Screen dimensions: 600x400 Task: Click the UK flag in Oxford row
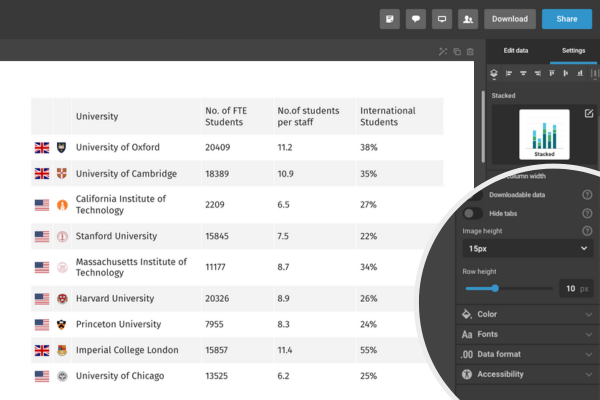coord(42,147)
